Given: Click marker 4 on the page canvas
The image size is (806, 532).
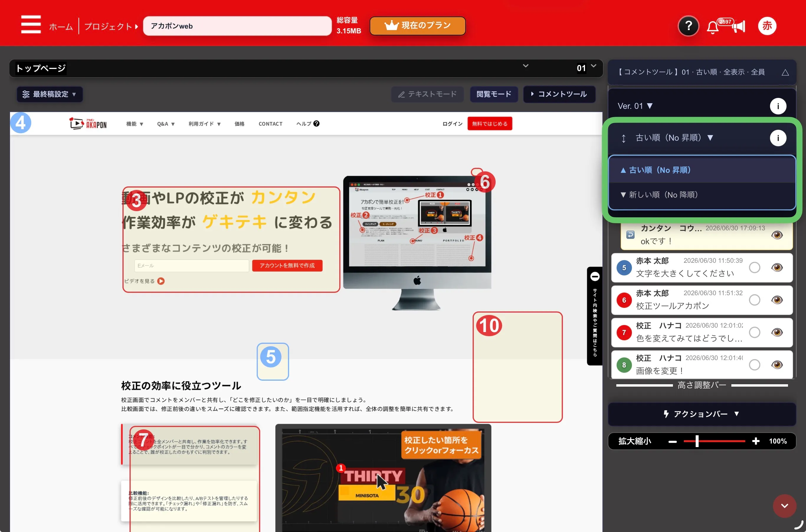Looking at the screenshot, I should (21, 122).
